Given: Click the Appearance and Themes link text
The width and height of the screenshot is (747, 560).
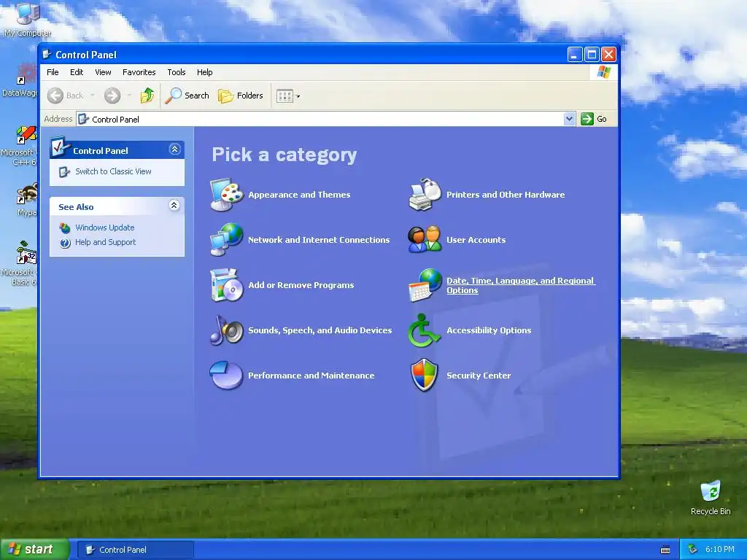Looking at the screenshot, I should click(299, 195).
